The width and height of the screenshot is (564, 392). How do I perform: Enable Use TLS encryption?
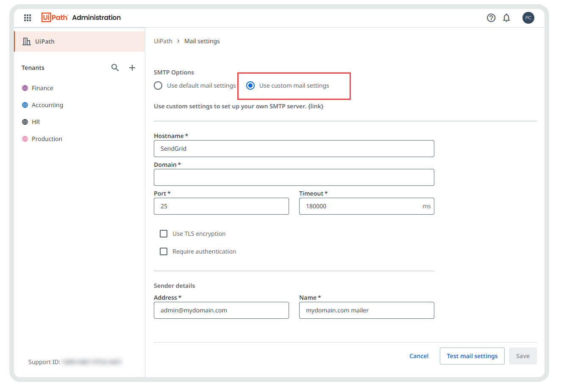164,233
